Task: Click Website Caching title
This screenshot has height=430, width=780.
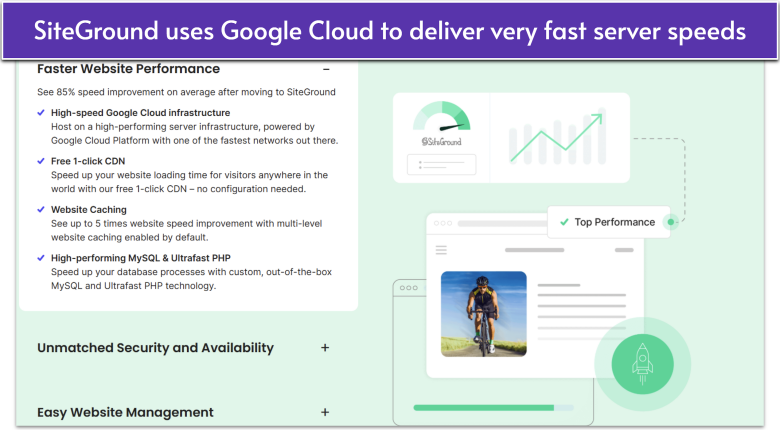Action: pyautogui.click(x=89, y=210)
